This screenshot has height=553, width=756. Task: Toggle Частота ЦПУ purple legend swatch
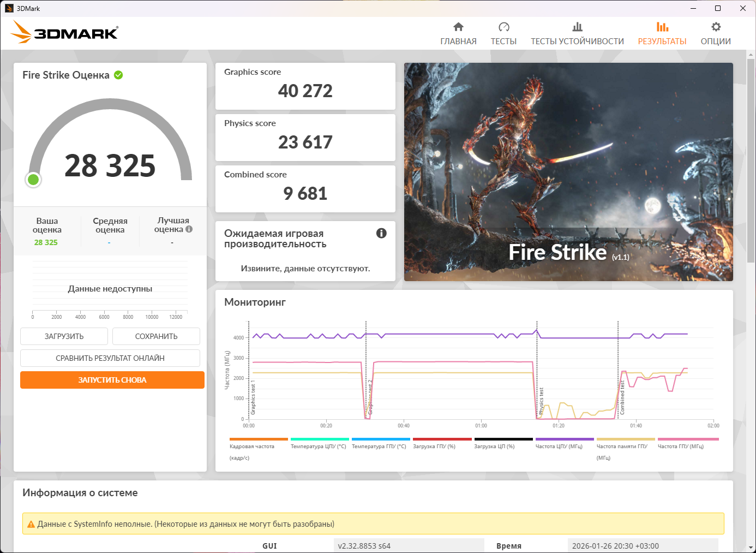tap(565, 439)
